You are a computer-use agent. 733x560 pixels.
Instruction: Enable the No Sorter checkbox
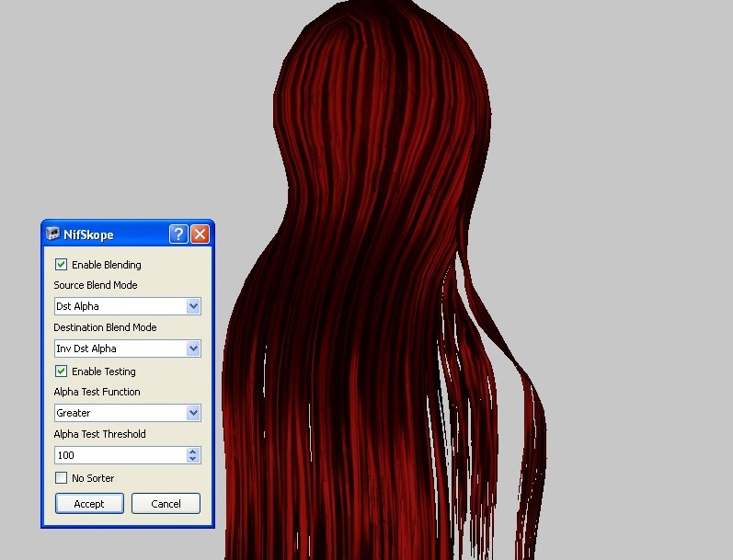61,478
